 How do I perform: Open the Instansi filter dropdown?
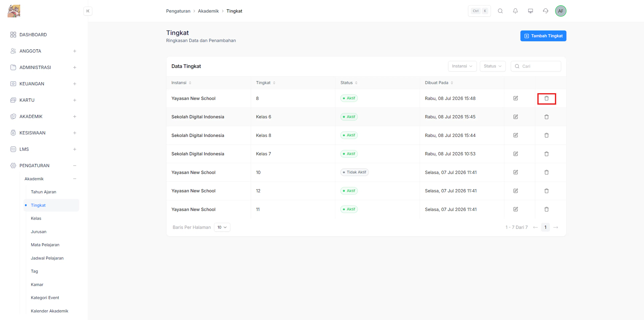(x=462, y=66)
